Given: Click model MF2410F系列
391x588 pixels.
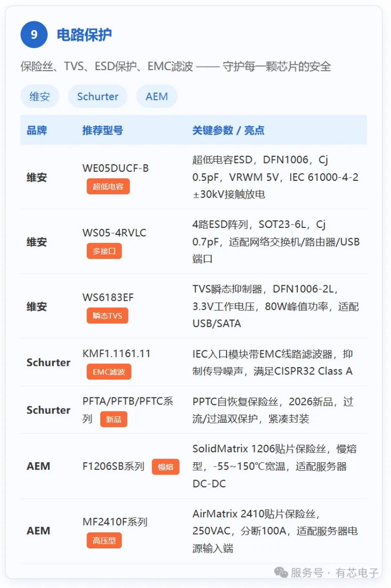Looking at the screenshot, I should click(115, 522).
